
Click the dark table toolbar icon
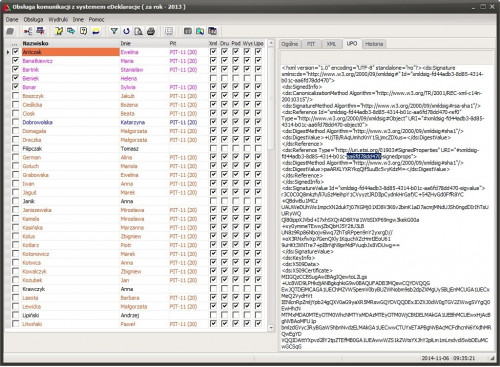pos(188,31)
